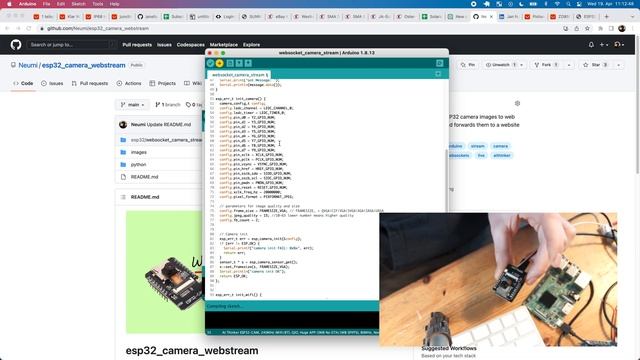
Task: View the 1 branch link
Action: click(168, 105)
